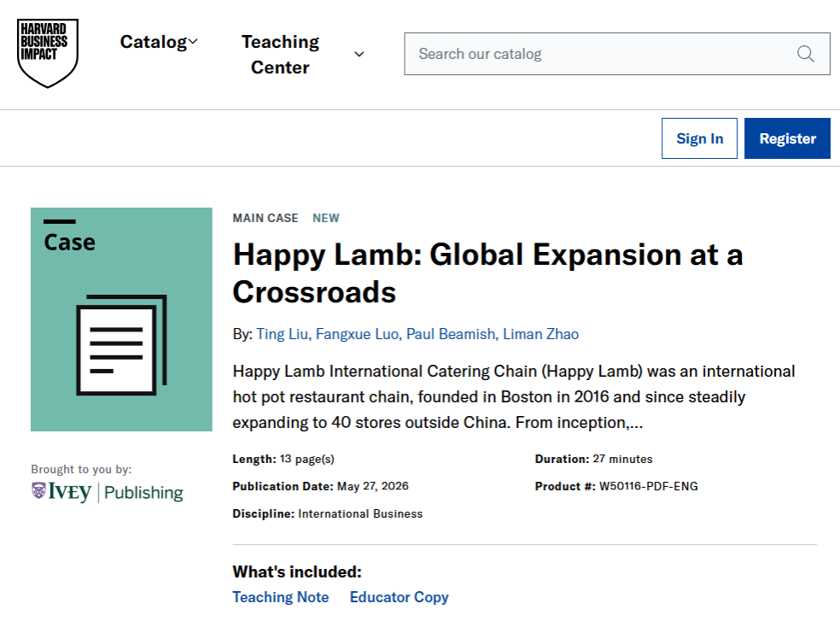The width and height of the screenshot is (840, 633).
Task: Click the MAIN CASE label
Action: coord(265,218)
